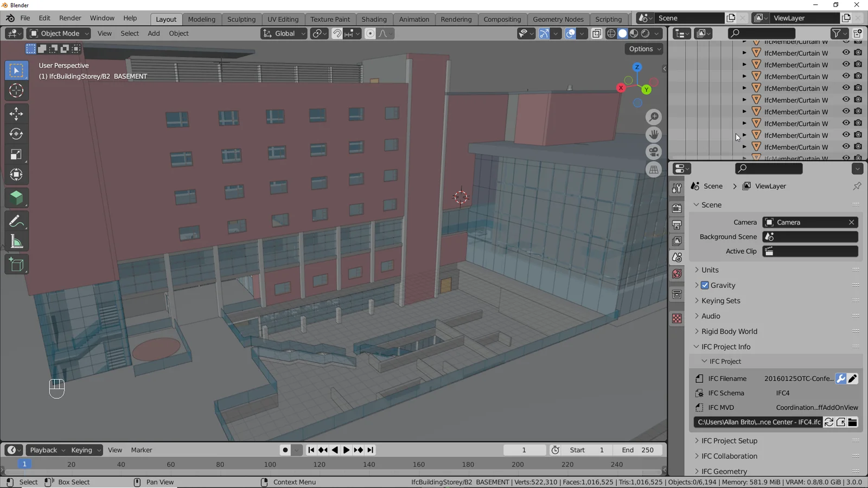This screenshot has height=488, width=868.
Task: Toggle camera view in viewport
Action: tap(654, 152)
